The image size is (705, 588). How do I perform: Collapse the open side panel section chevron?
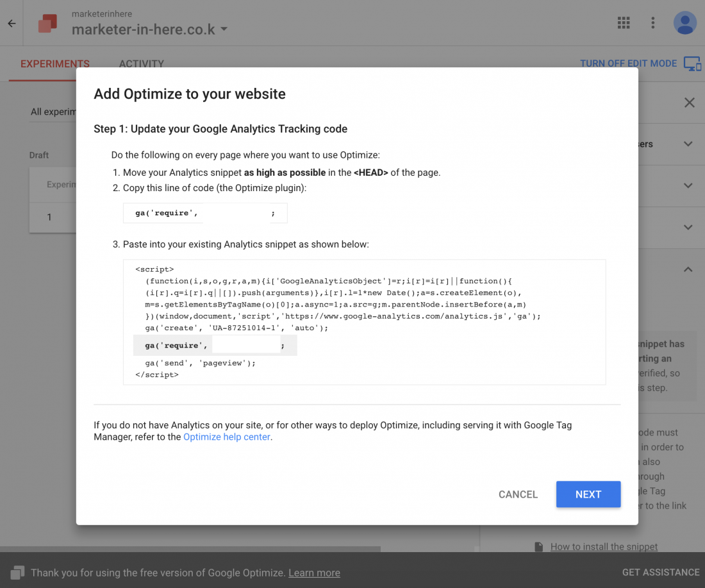pyautogui.click(x=688, y=269)
